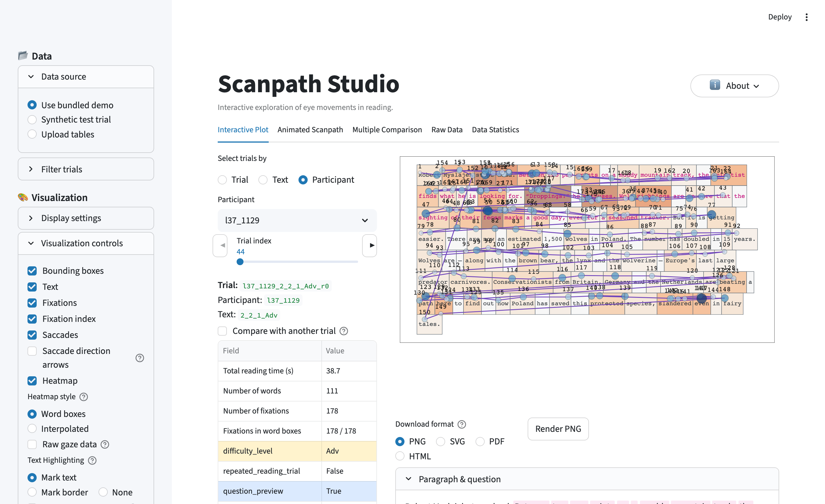Enable Raw gaze data checkbox
Viewport: 825px width, 504px height.
pos(32,444)
